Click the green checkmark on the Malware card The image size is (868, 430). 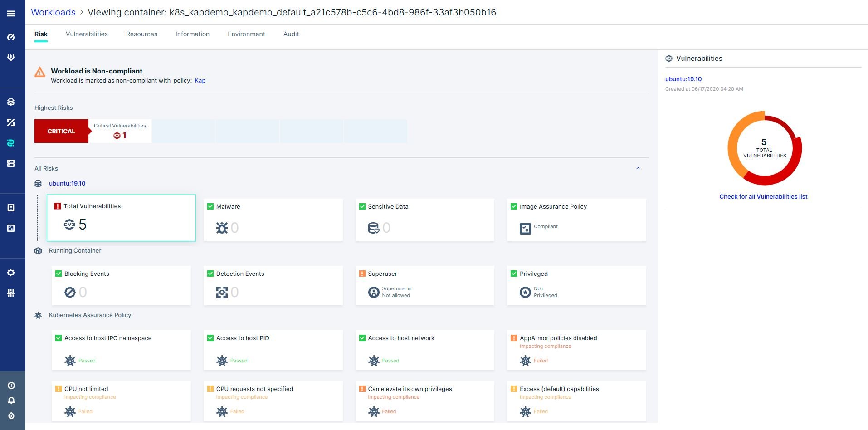(x=210, y=206)
